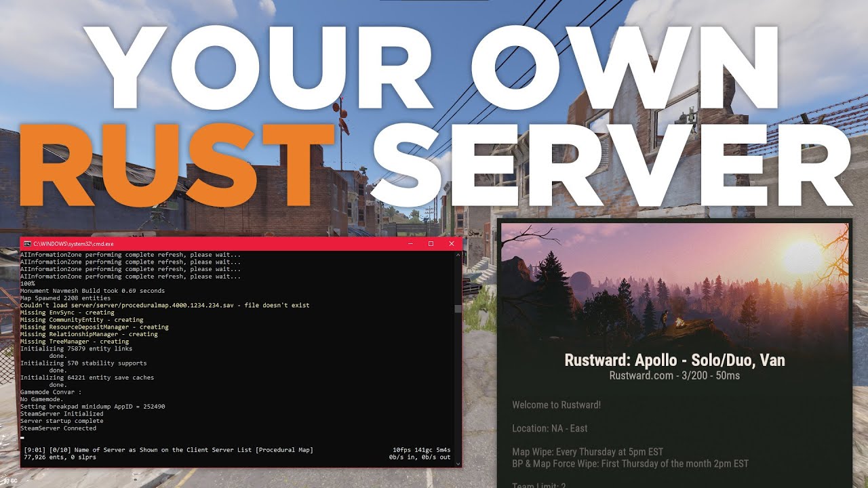Click the "Initializing 64221 entity save caches" line

[87, 378]
